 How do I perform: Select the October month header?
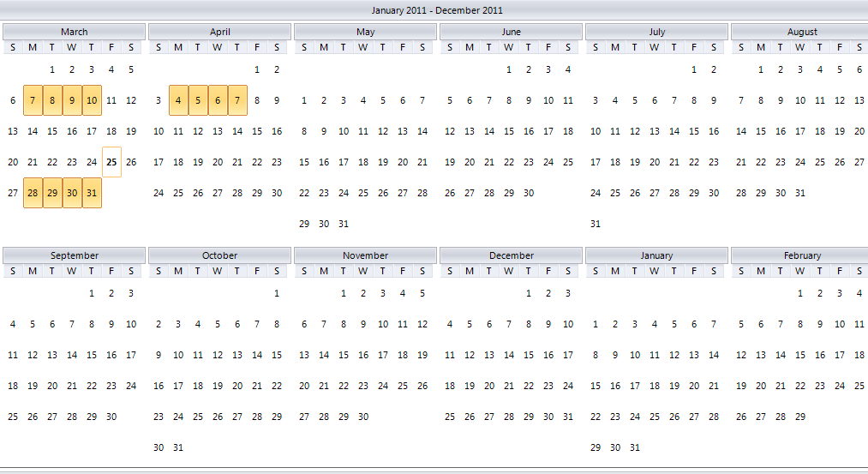[219, 255]
